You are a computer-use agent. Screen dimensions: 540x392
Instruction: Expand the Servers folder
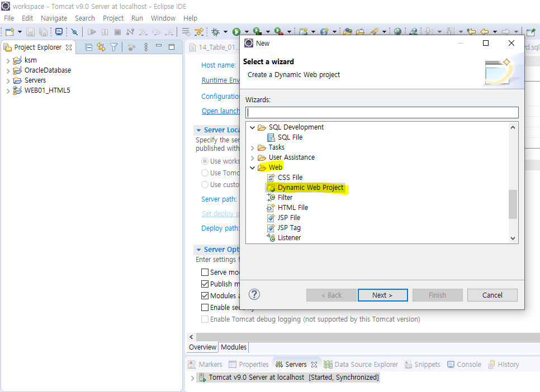pyautogui.click(x=8, y=81)
